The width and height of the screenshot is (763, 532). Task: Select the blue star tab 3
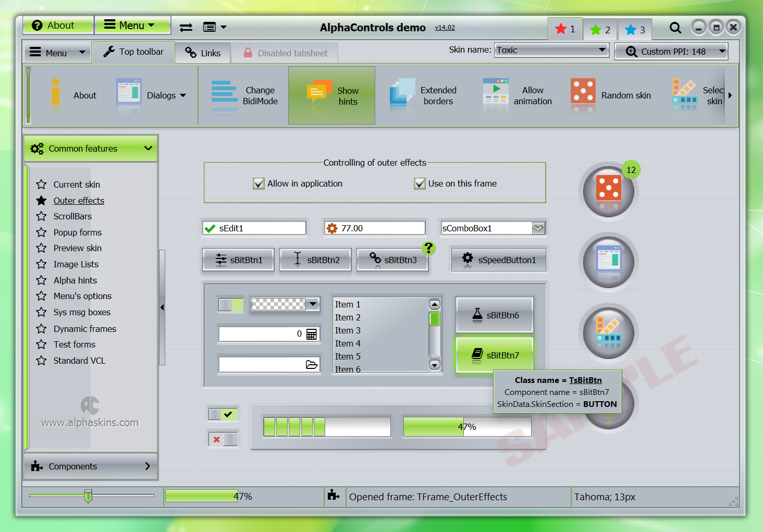tap(635, 30)
